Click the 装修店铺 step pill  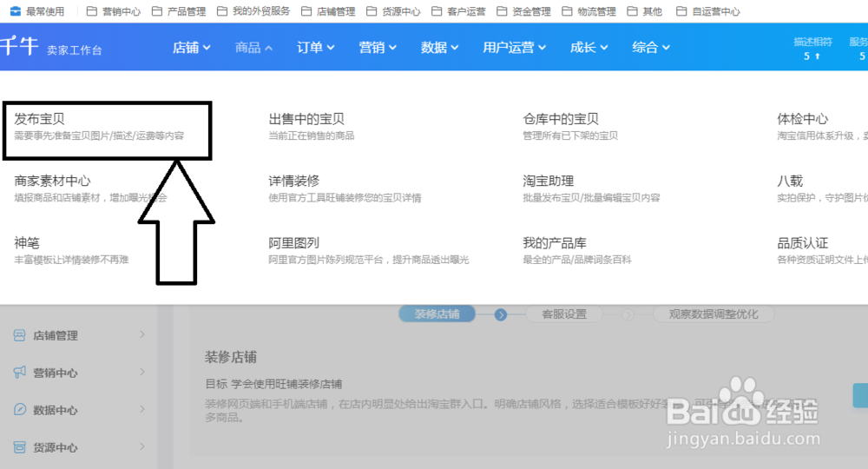(x=437, y=314)
